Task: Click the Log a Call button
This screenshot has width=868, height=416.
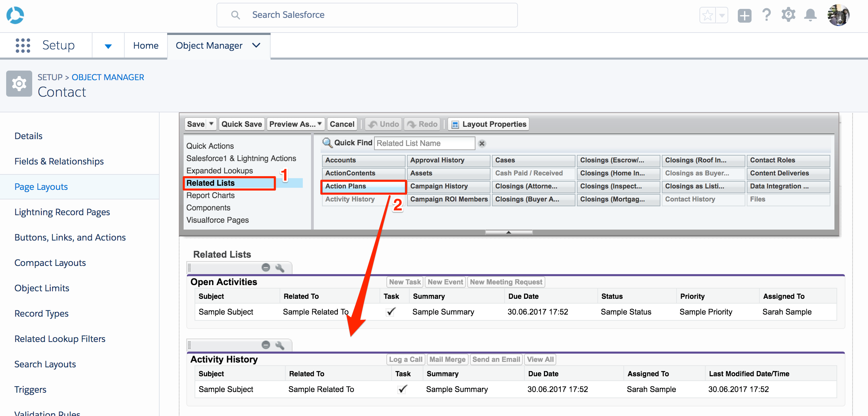Action: 406,359
